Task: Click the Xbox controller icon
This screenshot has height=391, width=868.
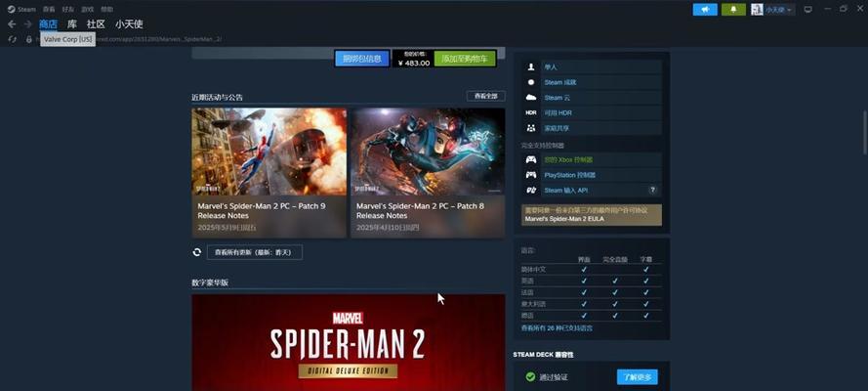Action: point(531,159)
